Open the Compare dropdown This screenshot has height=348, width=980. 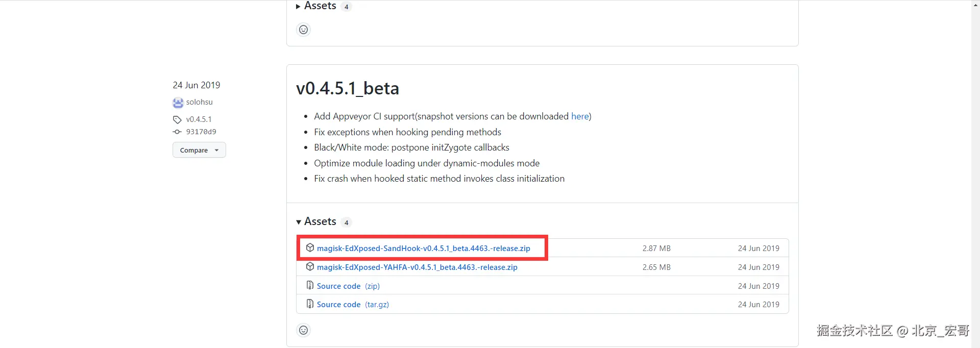pos(199,150)
